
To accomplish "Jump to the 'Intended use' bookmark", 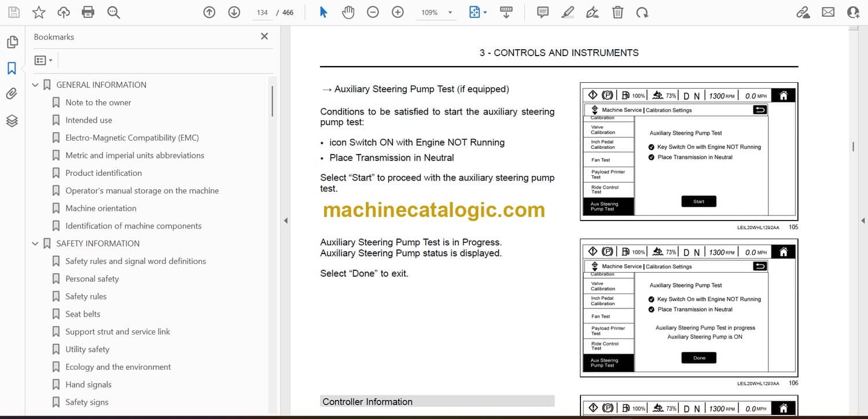I will pyautogui.click(x=89, y=120).
